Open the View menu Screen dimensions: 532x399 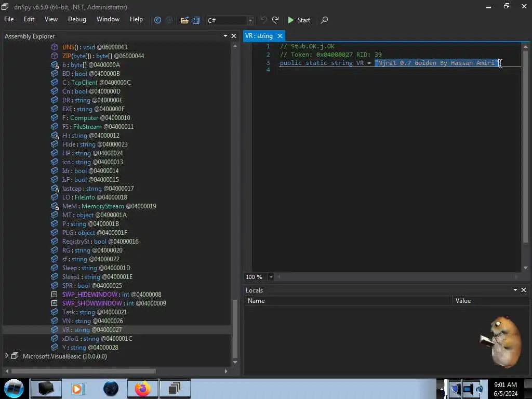(51, 19)
